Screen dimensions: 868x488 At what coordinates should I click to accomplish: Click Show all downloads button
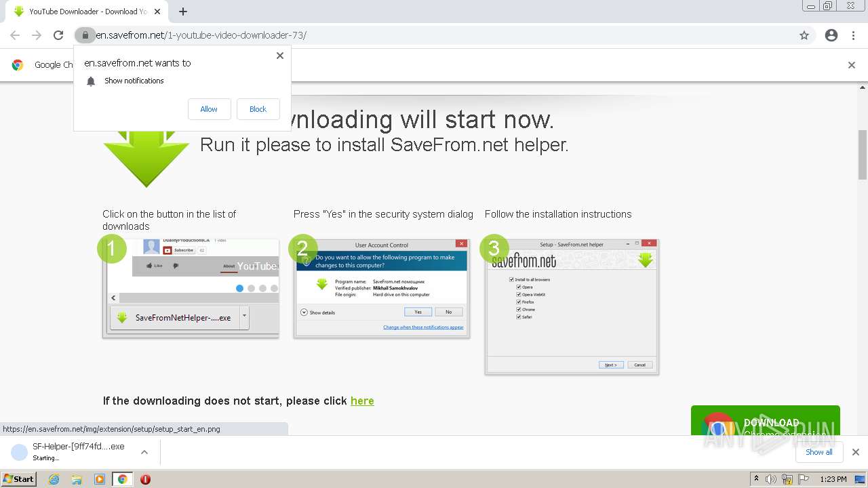tap(818, 452)
